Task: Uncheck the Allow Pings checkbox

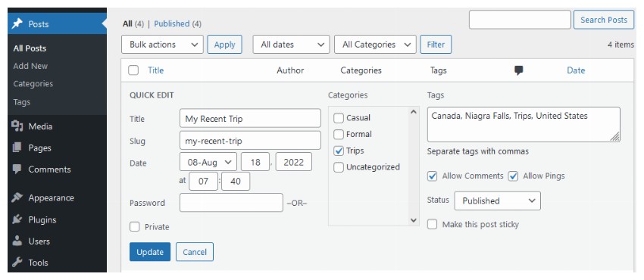Action: pyautogui.click(x=513, y=176)
